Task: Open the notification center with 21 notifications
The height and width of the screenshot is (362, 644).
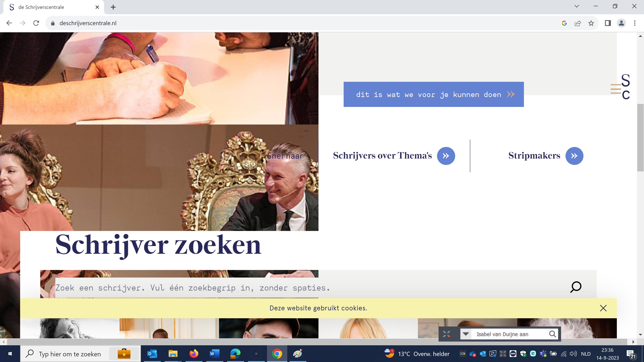Action: (x=631, y=354)
